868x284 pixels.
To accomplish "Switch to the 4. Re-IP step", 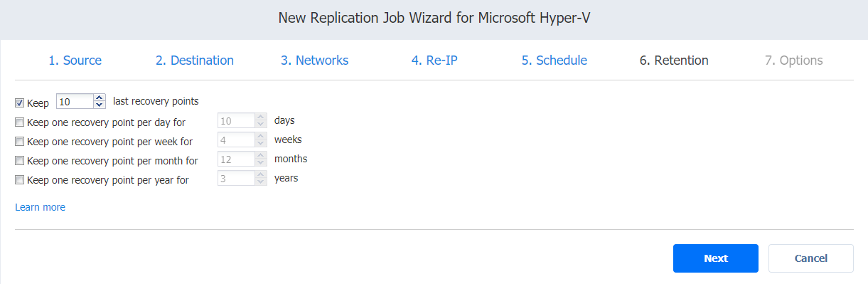I will [x=434, y=61].
